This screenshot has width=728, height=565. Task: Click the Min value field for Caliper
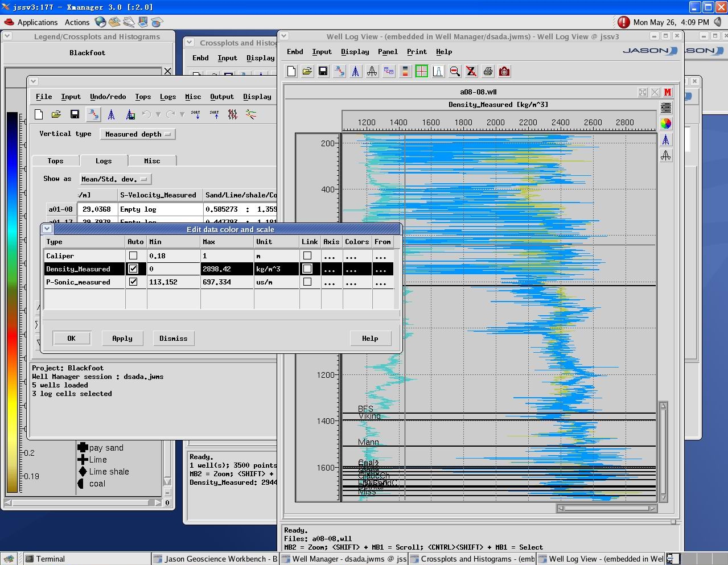tap(174, 256)
